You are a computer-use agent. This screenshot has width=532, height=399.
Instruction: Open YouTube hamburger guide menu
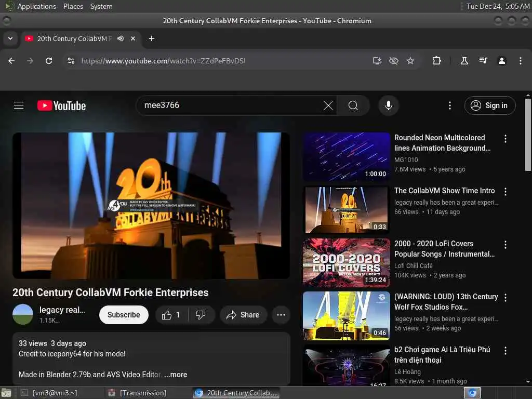point(19,105)
